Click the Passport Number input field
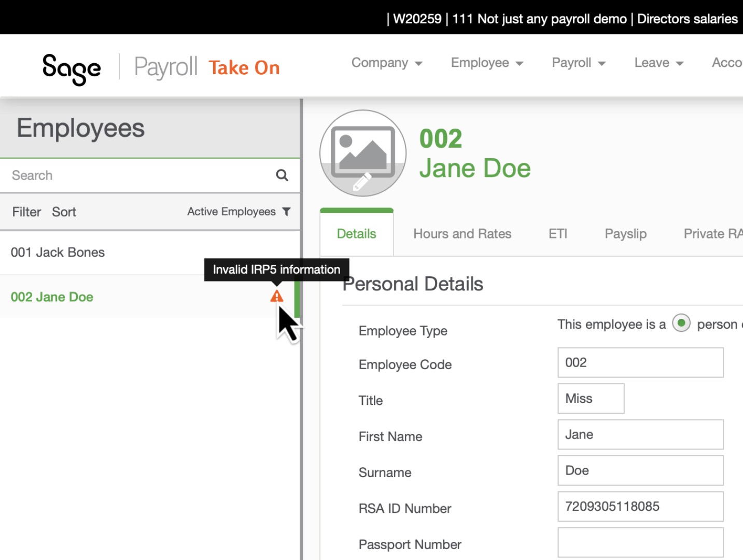 coord(640,543)
